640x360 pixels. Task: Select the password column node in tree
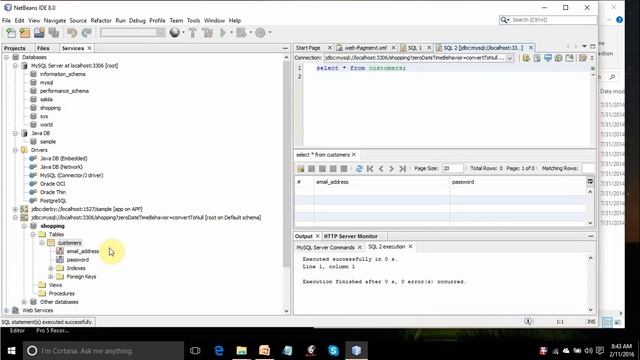(78, 260)
